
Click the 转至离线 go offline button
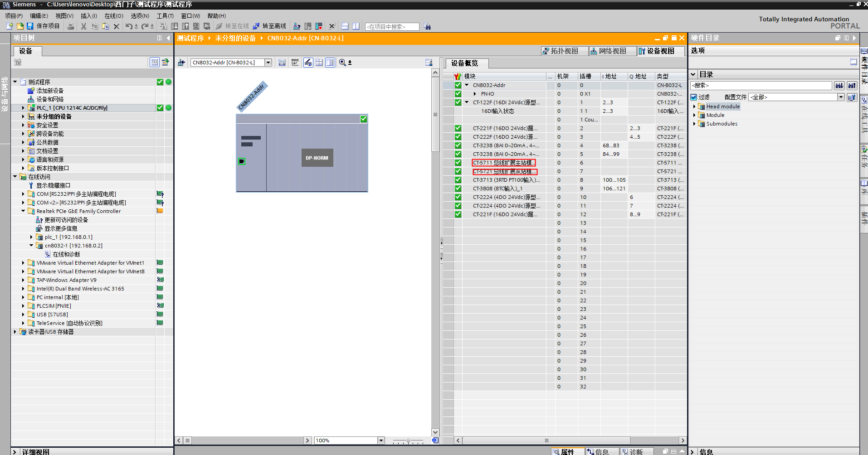pyautogui.click(x=270, y=26)
